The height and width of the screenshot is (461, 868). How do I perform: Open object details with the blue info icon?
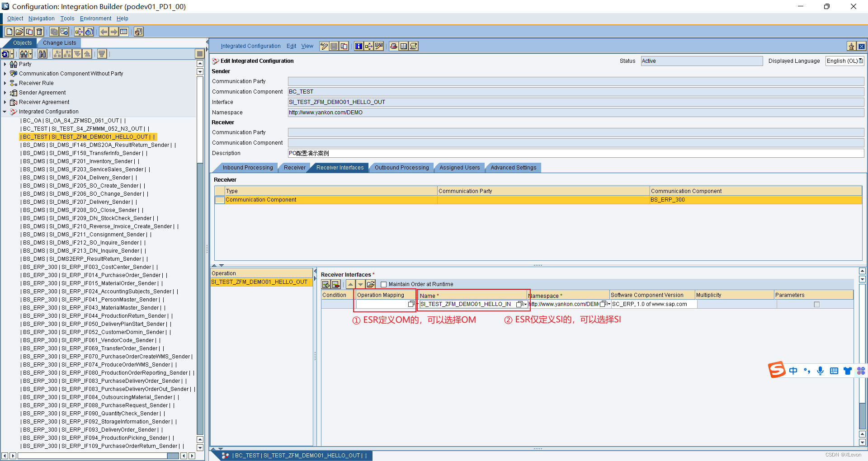(x=359, y=46)
